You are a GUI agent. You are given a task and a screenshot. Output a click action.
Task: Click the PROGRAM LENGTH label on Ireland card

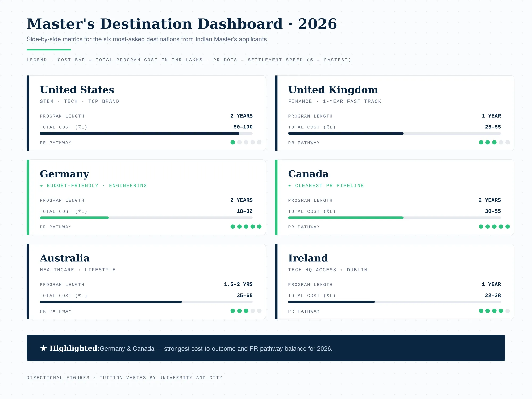point(310,285)
